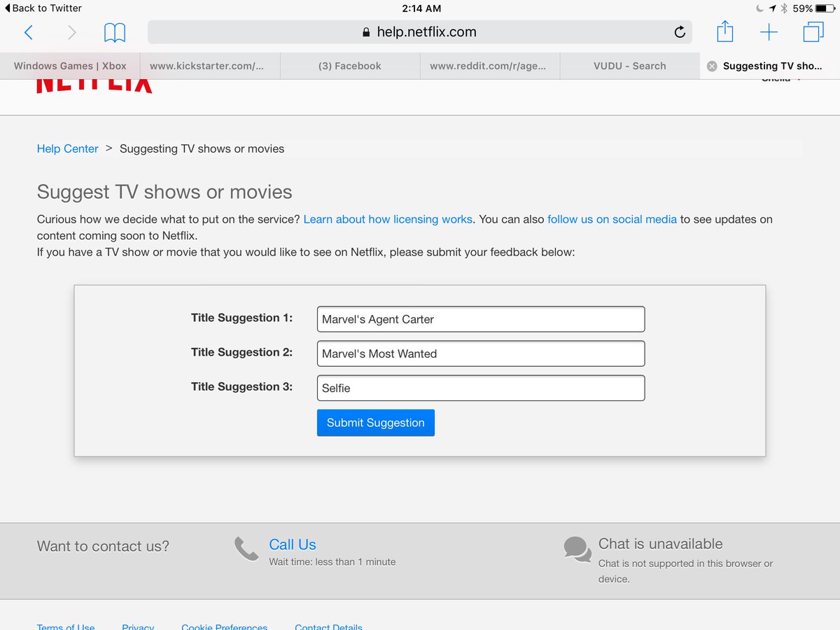
Task: Open Learn about how licensing works
Action: (388, 219)
